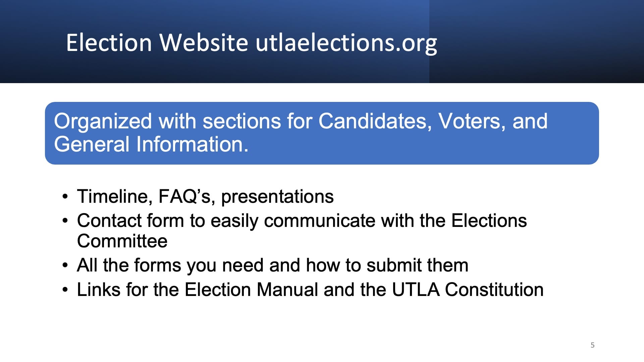The height and width of the screenshot is (362, 644).
Task: Click the "Contact form" text
Action: [130, 221]
